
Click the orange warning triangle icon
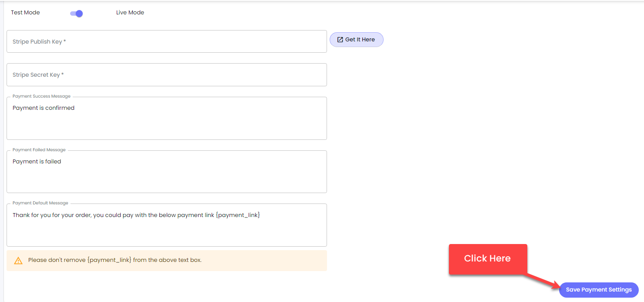pos(18,261)
